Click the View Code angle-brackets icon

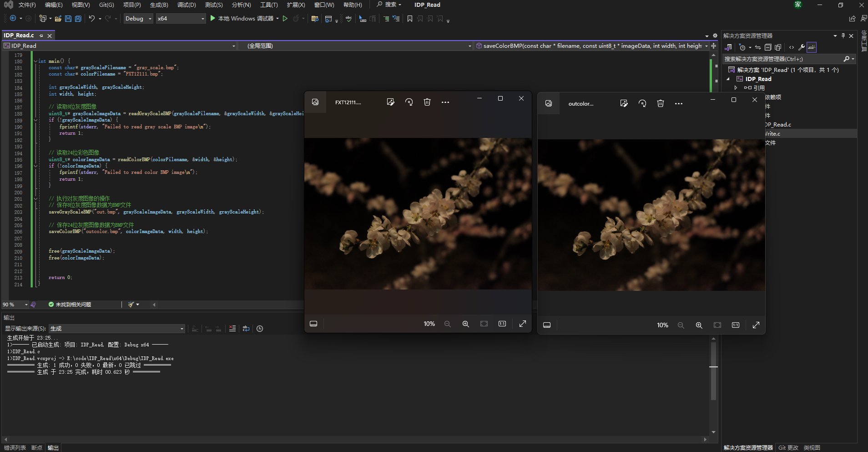point(792,47)
